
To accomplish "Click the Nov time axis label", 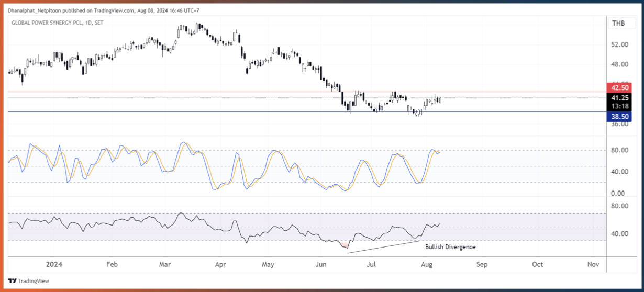I will [x=593, y=264].
